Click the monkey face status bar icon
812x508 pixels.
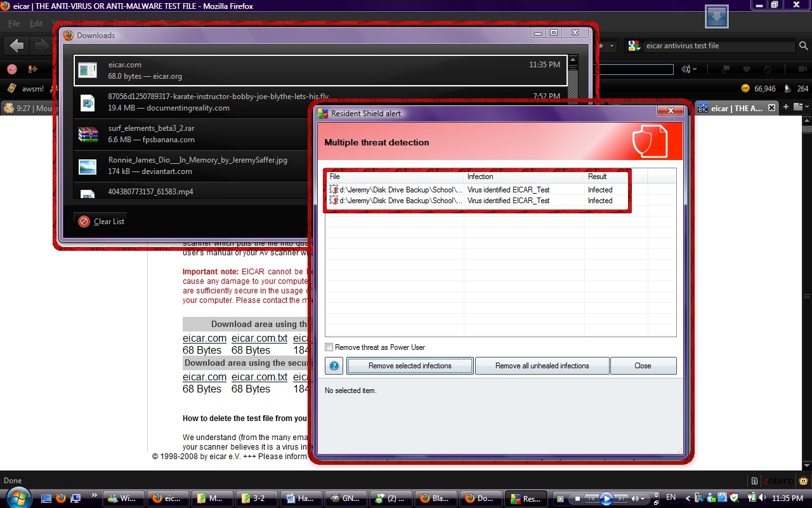(x=804, y=481)
